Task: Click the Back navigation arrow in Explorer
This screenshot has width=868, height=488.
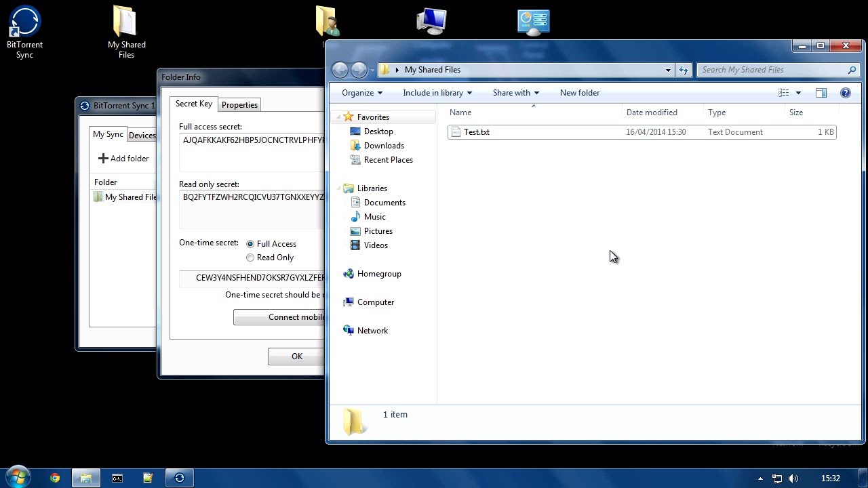Action: (340, 70)
